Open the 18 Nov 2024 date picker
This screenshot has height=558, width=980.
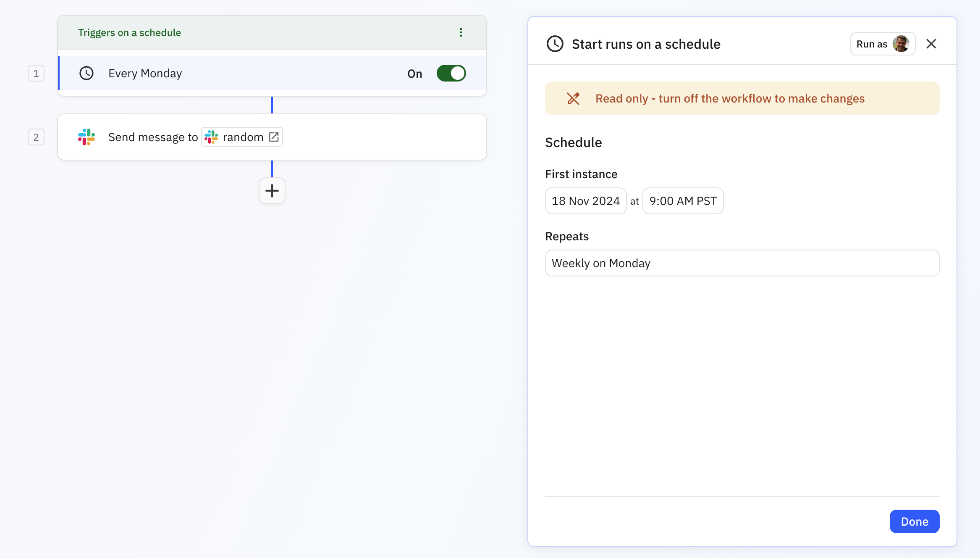(585, 201)
